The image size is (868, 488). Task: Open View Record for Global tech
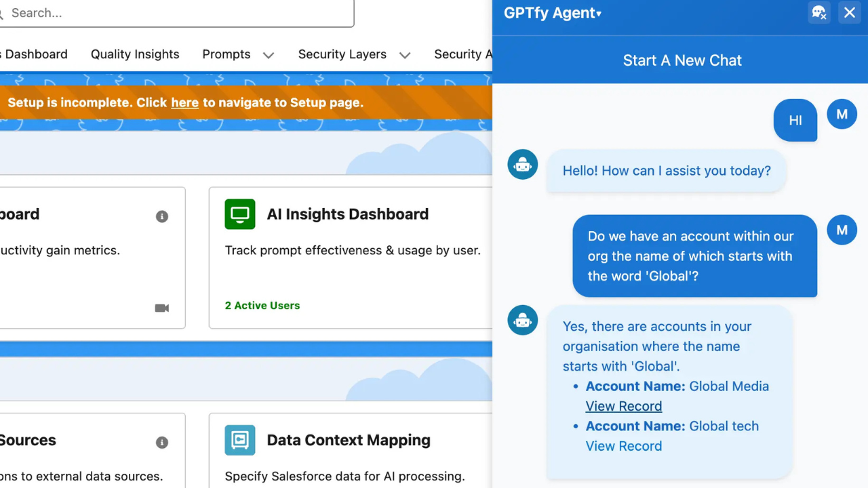point(623,446)
